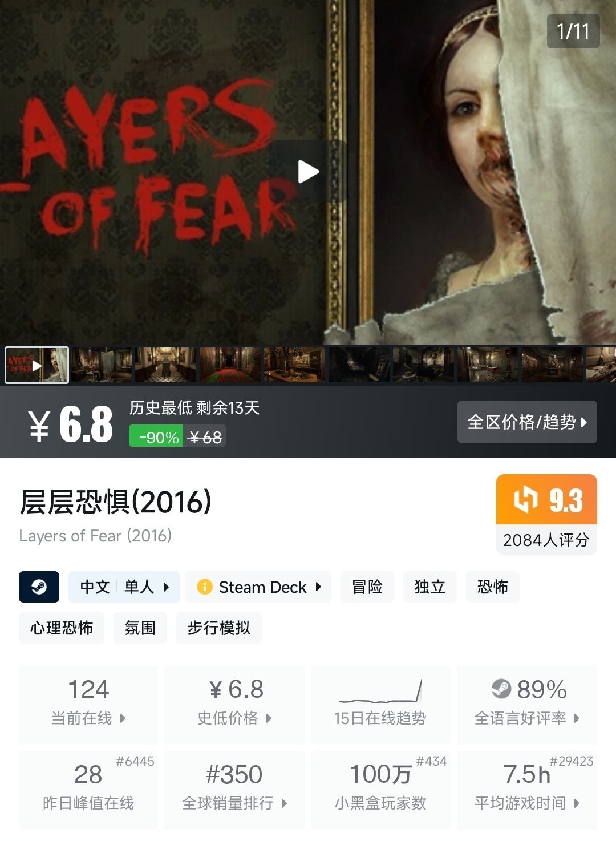Play the Layers of Fear trailer video
Image resolution: width=616 pixels, height=841 pixels.
[x=308, y=171]
